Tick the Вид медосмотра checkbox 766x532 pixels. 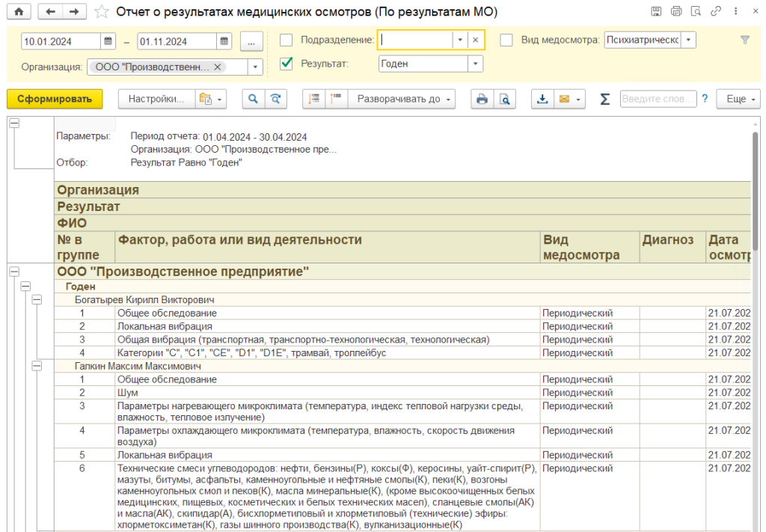pyautogui.click(x=506, y=40)
